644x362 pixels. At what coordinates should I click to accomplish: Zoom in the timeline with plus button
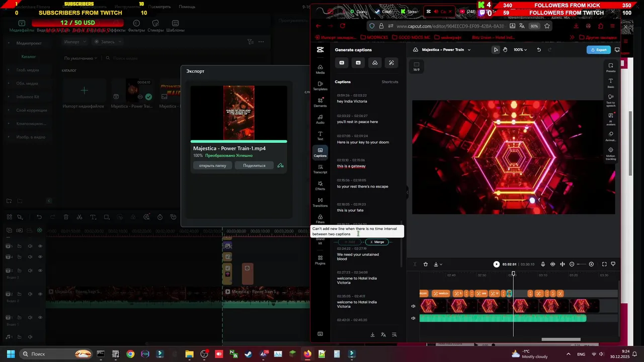(x=591, y=264)
